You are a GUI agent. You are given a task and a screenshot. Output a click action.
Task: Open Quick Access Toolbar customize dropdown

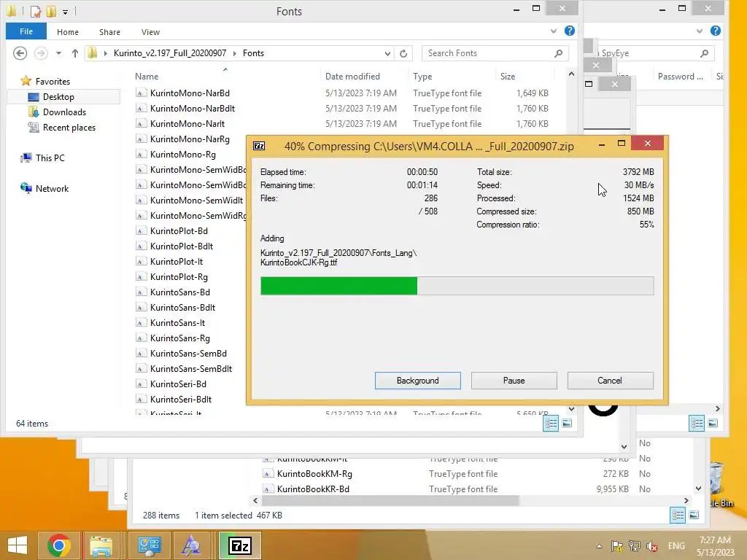(x=65, y=11)
